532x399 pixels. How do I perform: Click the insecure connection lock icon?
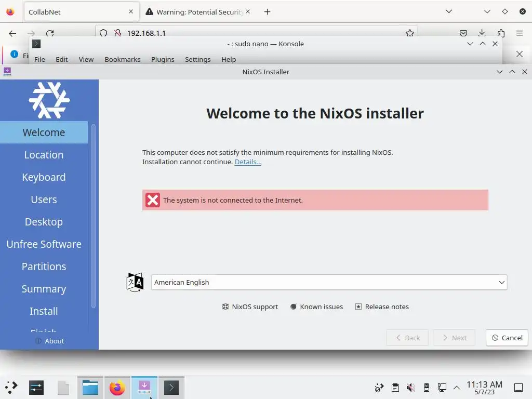pos(118,33)
